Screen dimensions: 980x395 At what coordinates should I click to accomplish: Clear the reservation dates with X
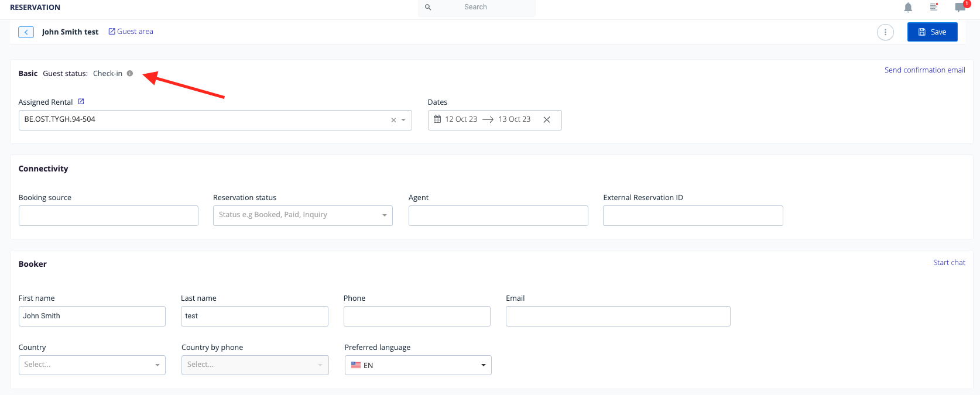[547, 120]
